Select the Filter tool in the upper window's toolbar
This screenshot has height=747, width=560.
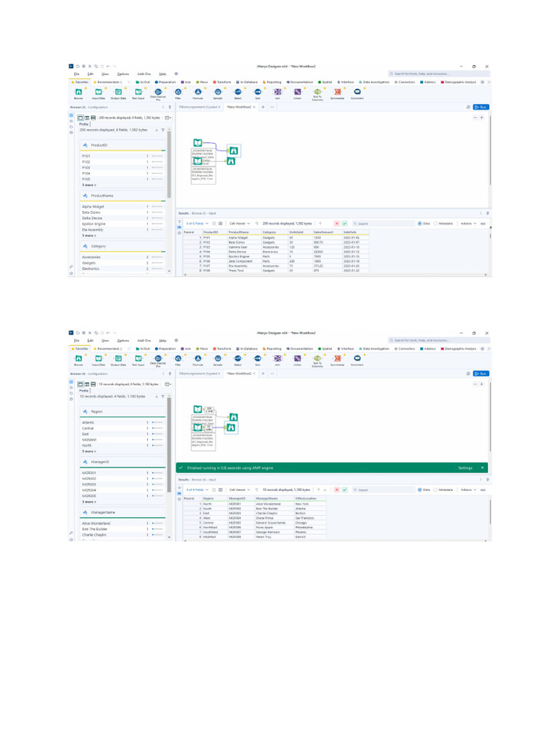click(178, 93)
